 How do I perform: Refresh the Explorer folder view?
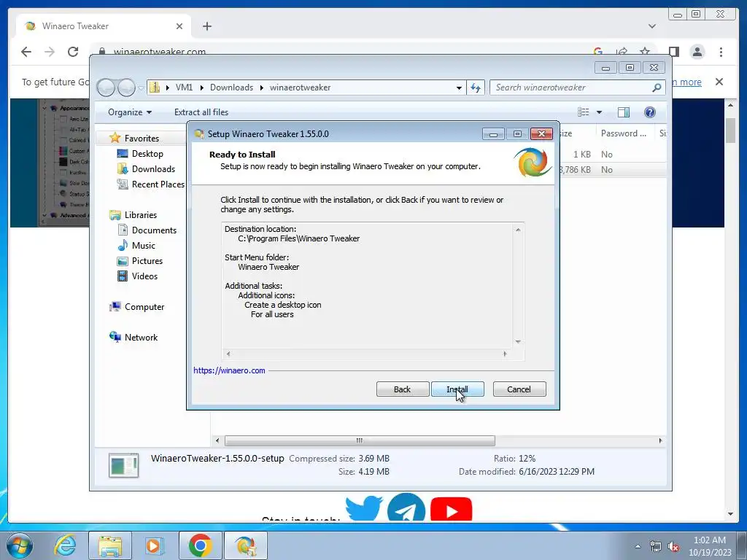476,87
